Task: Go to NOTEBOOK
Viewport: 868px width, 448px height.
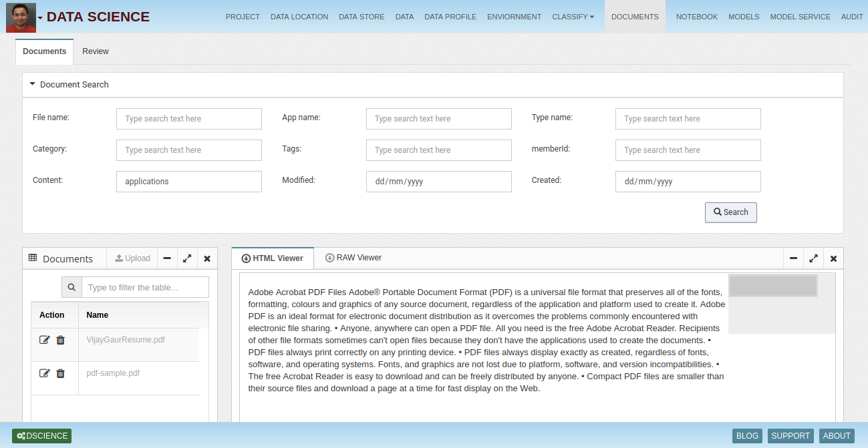Action: pyautogui.click(x=697, y=17)
